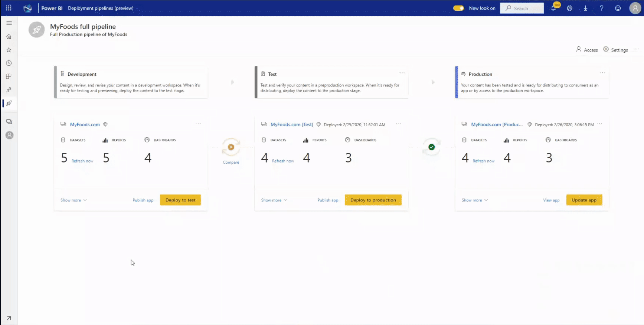Open the Test stage workspace ellipsis menu
Image resolution: width=644 pixels, height=325 pixels.
pyautogui.click(x=399, y=124)
